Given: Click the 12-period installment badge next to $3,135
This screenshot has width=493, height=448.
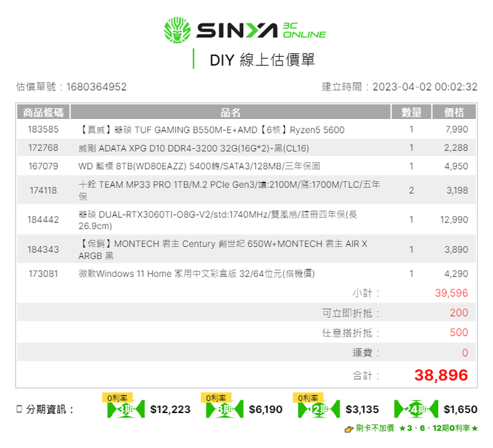Looking at the screenshot, I should (x=319, y=409).
